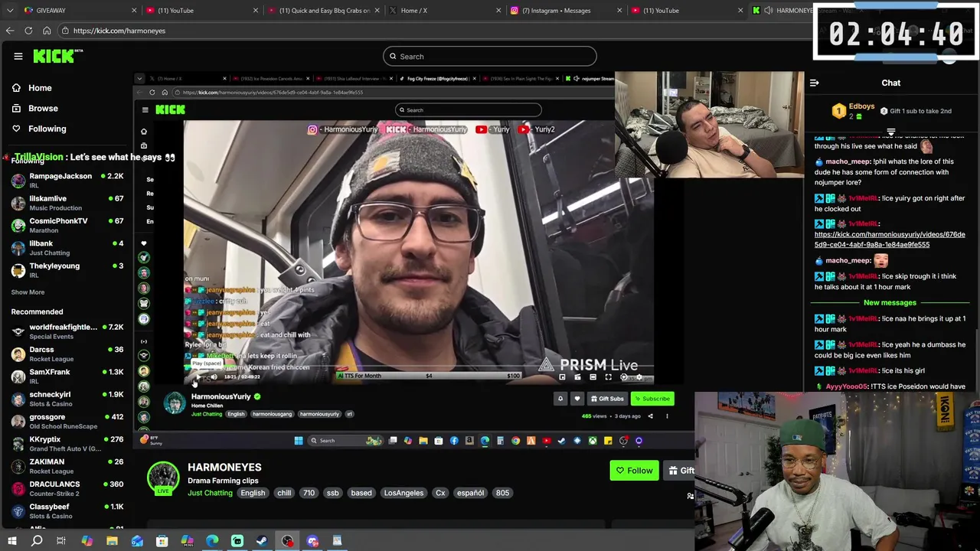Click the browser home icon
The width and height of the screenshot is (980, 551).
click(47, 31)
